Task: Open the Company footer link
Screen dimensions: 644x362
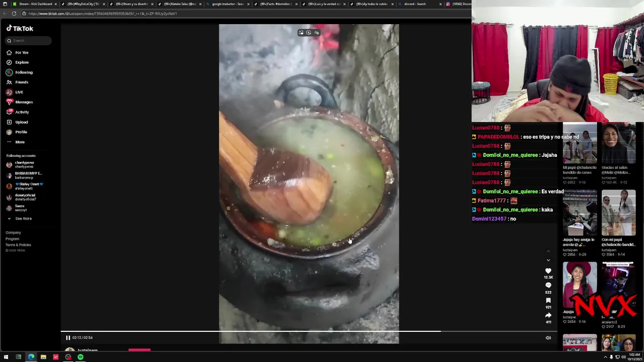Action: (x=13, y=233)
